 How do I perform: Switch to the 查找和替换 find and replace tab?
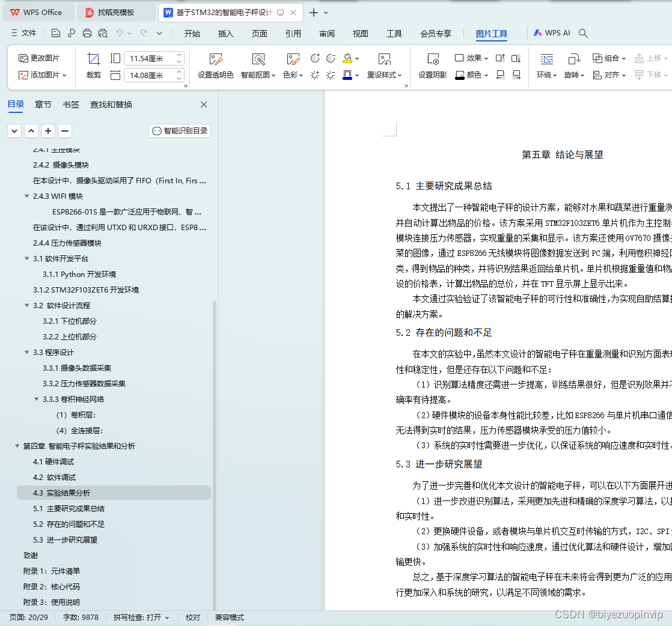coord(111,105)
